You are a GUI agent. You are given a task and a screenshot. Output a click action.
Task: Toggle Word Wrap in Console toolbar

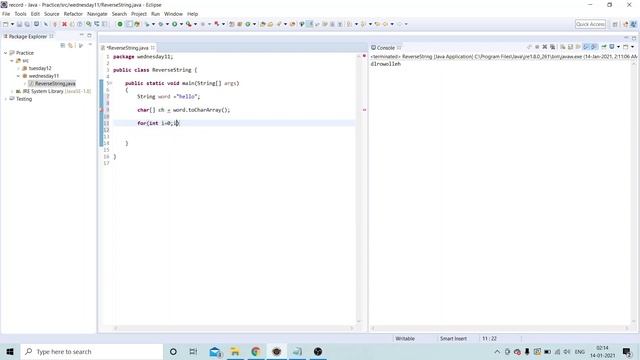(x=578, y=47)
